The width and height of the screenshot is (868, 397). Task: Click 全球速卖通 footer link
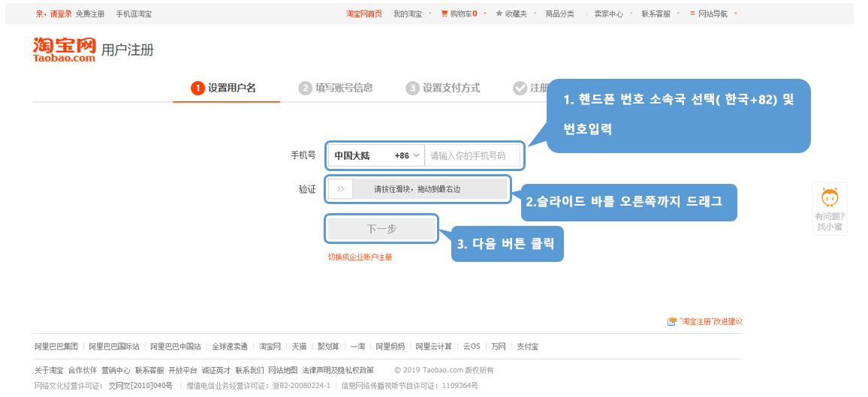pyautogui.click(x=230, y=347)
